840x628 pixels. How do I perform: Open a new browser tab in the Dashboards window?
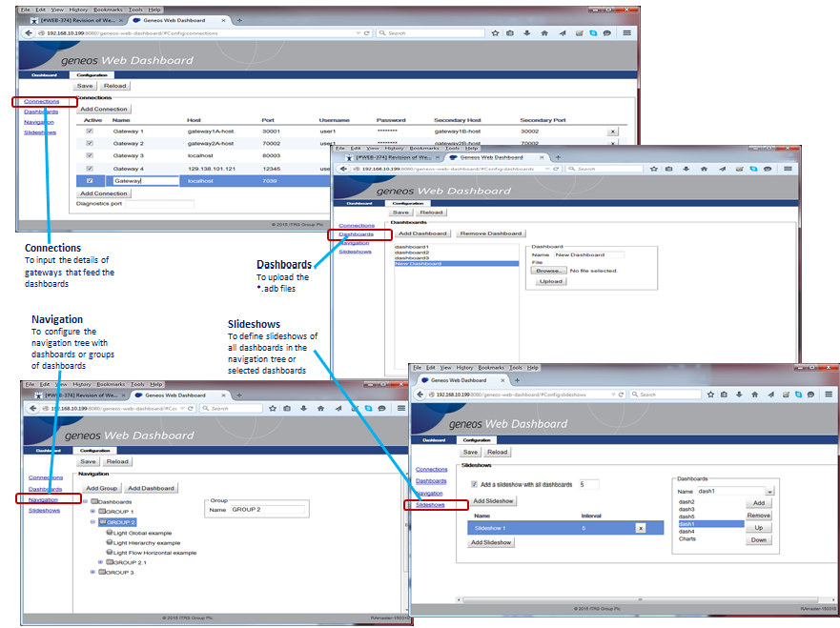tap(558, 156)
